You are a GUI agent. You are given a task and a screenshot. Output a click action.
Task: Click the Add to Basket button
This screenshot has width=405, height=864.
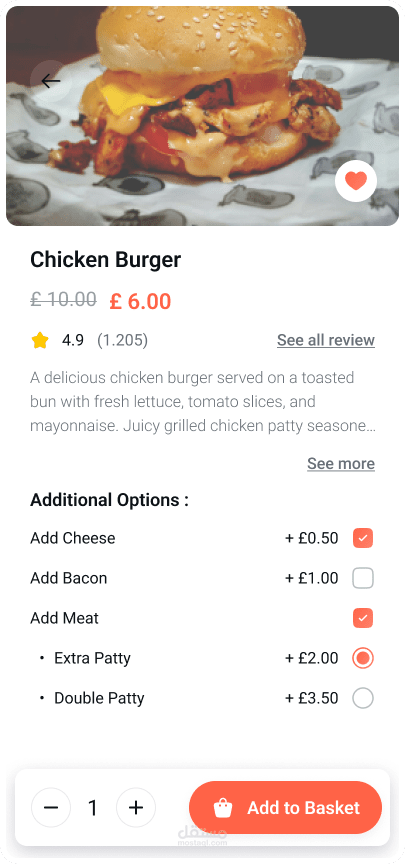point(285,808)
